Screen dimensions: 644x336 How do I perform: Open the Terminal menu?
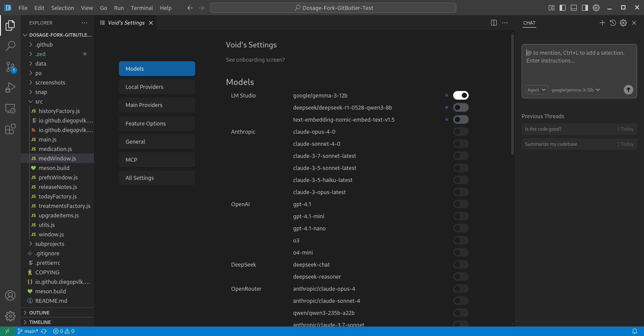pyautogui.click(x=142, y=8)
